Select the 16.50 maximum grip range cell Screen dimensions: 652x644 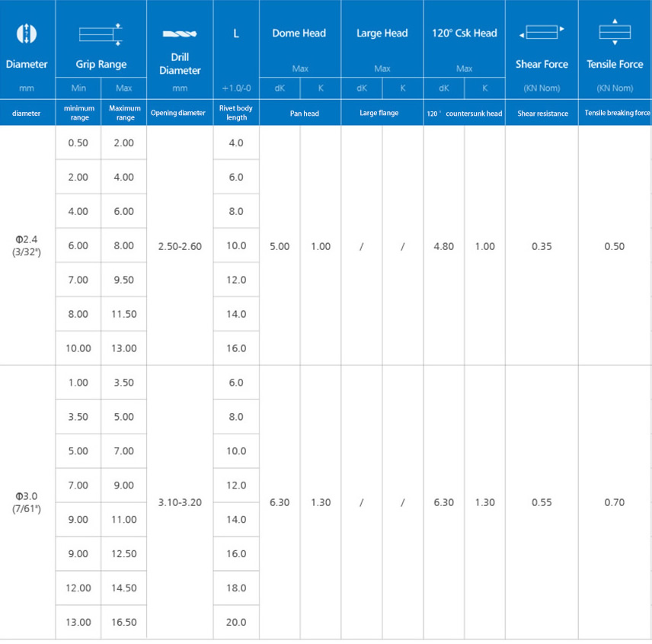[124, 622]
